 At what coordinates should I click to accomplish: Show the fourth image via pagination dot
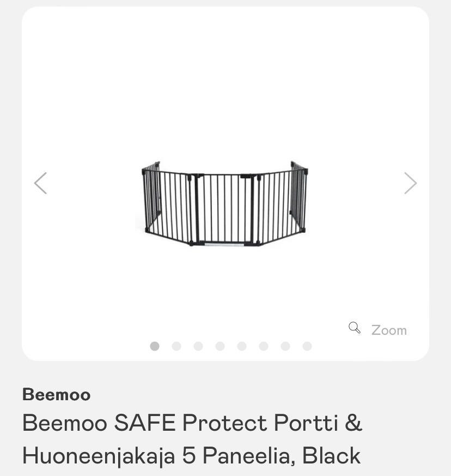click(220, 346)
